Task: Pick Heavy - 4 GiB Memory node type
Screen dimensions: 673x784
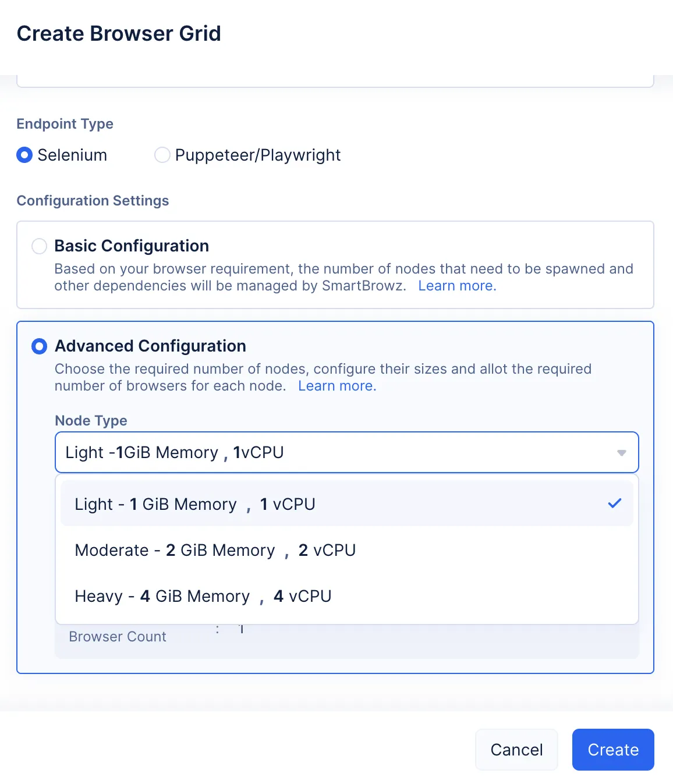Action: [x=203, y=596]
